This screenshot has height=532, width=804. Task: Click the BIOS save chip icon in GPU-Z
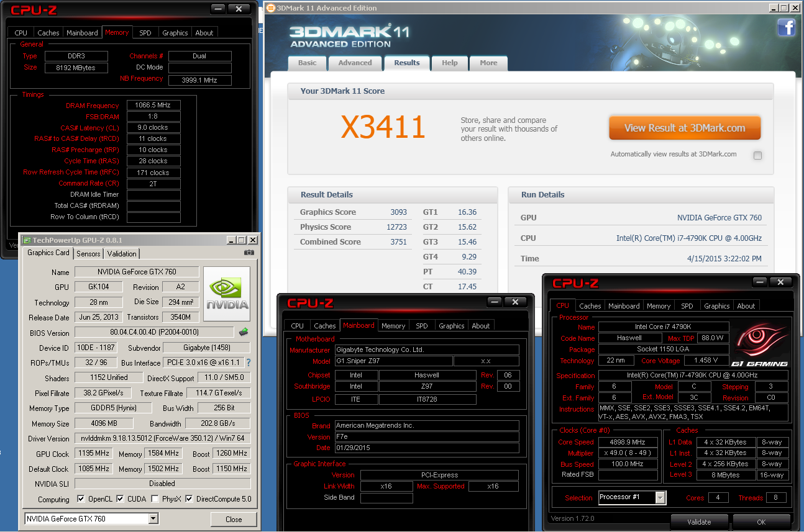[x=244, y=331]
